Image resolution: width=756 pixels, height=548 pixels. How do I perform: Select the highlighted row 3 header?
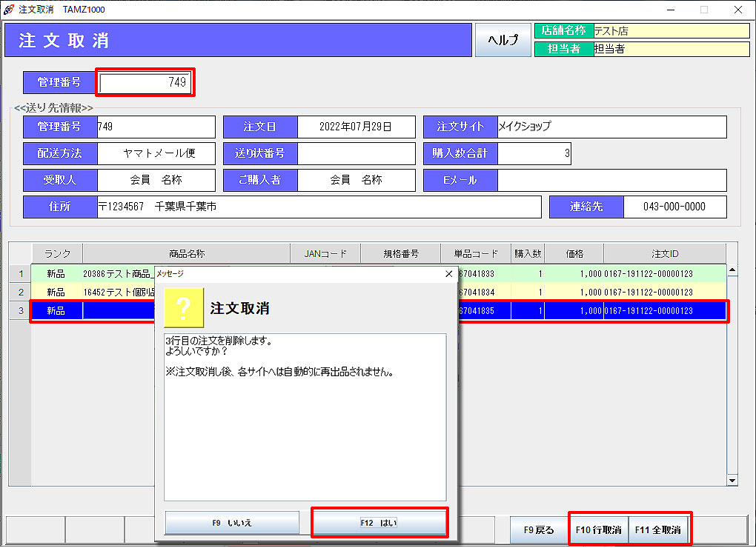coord(20,311)
